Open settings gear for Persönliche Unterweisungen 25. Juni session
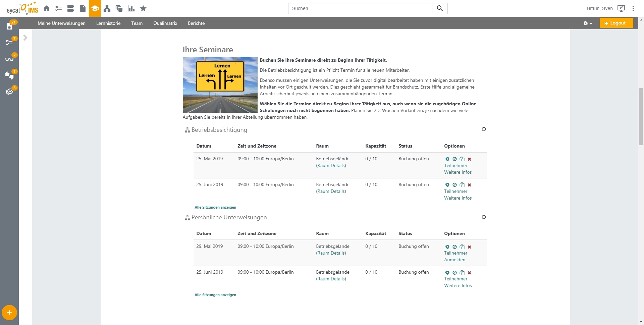 pyautogui.click(x=447, y=273)
